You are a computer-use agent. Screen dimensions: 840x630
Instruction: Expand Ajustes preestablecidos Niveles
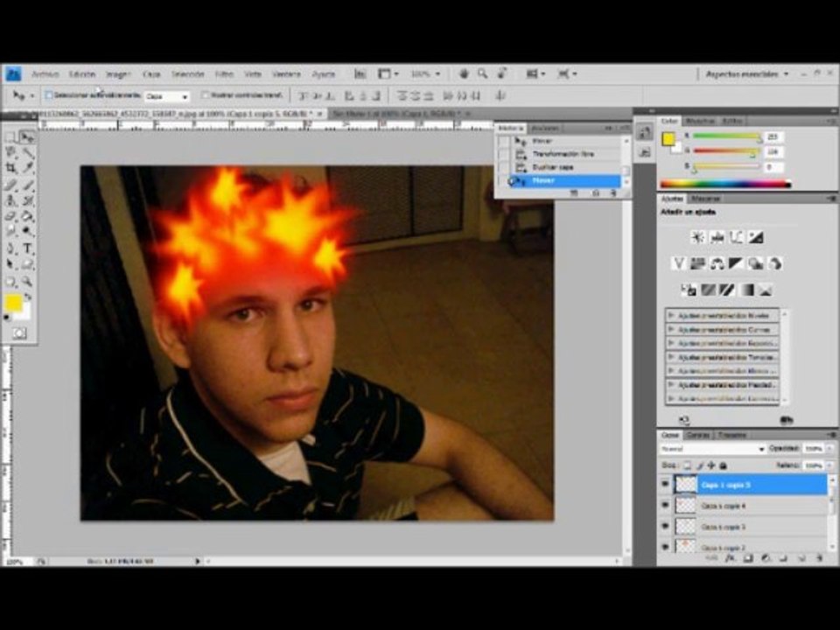coord(671,316)
